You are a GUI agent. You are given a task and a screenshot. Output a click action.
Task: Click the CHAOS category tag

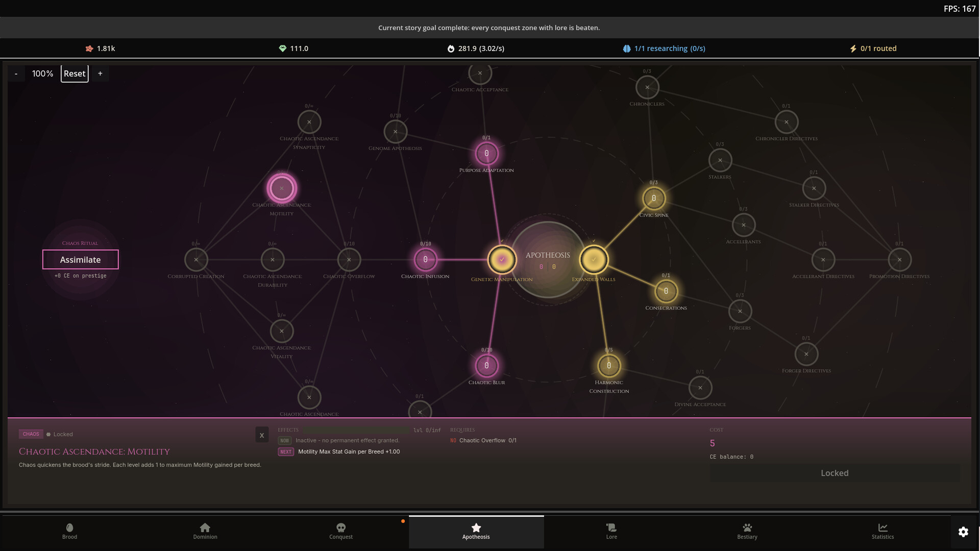[x=31, y=434]
